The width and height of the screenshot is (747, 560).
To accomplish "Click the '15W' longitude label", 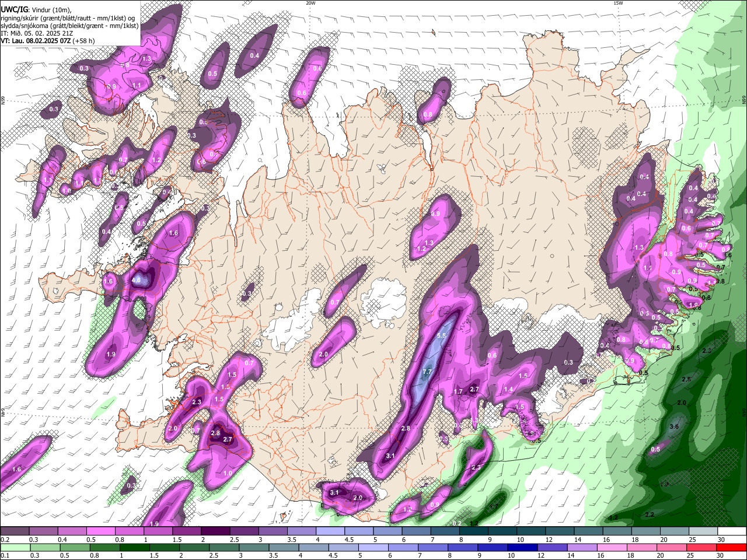I will click(x=618, y=3).
